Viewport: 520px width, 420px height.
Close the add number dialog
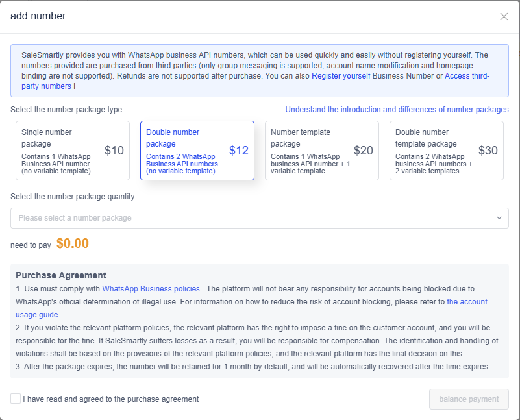(x=504, y=16)
